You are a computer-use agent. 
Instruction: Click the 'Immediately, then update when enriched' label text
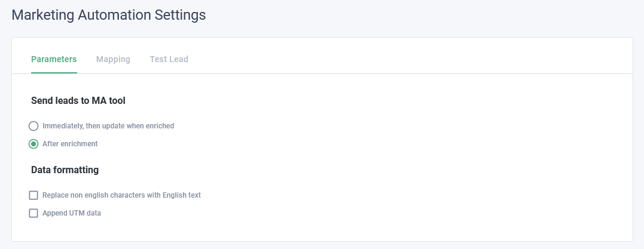tap(108, 126)
